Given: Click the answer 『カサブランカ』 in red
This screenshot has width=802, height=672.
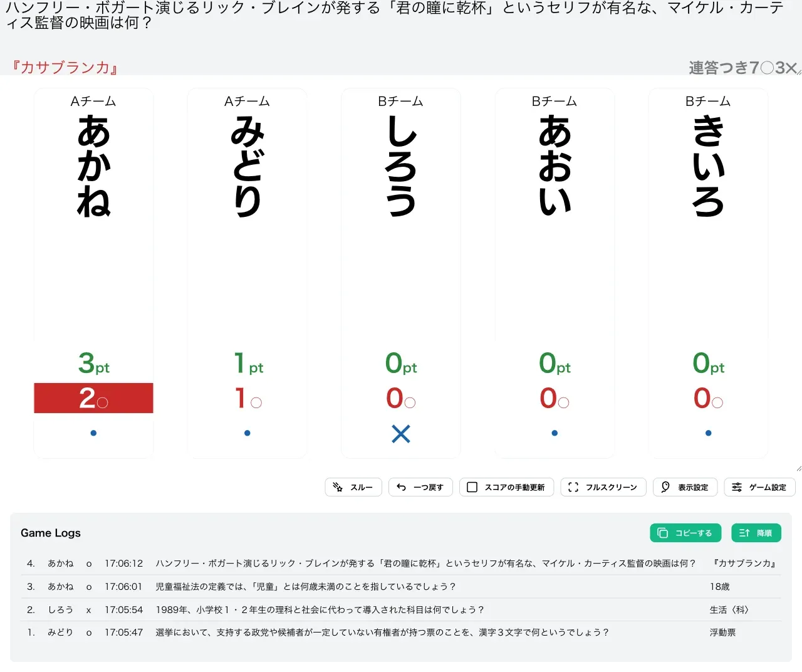Looking at the screenshot, I should (x=65, y=67).
